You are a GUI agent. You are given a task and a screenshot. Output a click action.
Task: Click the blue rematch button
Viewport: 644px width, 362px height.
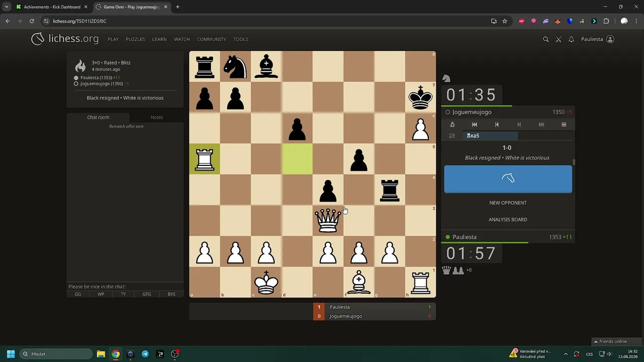click(508, 179)
